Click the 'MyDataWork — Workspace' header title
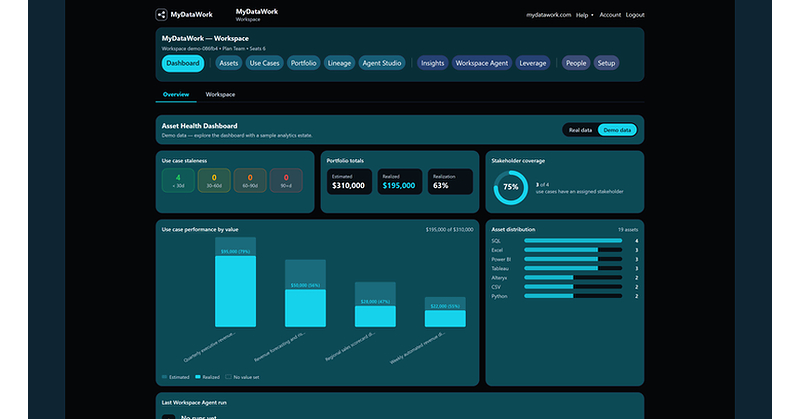The height and width of the screenshot is (419, 800). point(205,38)
